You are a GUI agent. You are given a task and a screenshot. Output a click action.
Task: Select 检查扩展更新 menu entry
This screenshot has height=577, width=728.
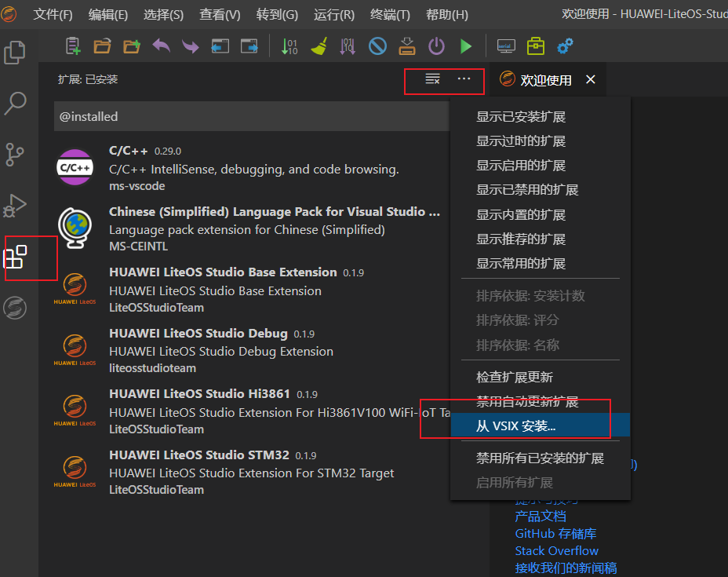tap(541, 378)
